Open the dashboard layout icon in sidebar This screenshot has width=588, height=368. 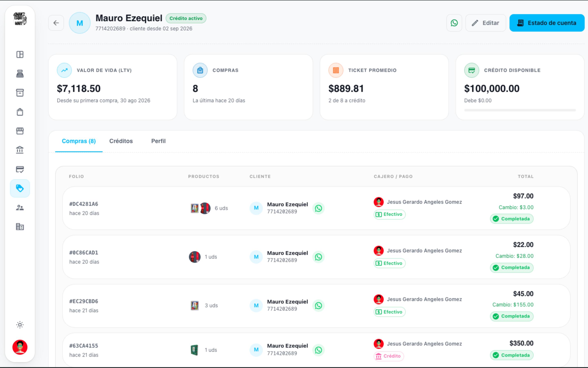click(x=20, y=54)
